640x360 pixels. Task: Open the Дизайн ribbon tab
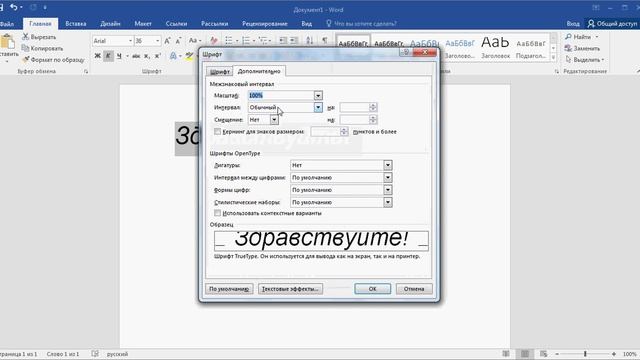click(110, 24)
